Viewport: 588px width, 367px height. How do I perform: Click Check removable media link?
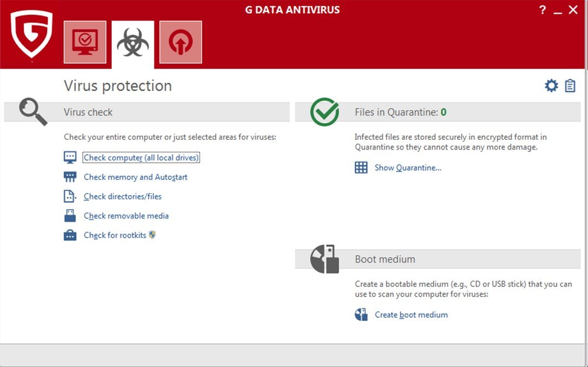tap(126, 216)
